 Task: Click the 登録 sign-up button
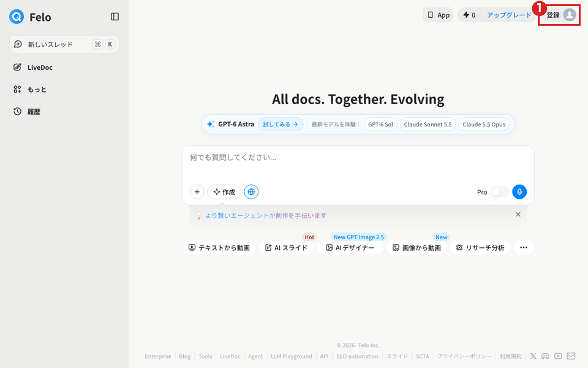point(553,15)
